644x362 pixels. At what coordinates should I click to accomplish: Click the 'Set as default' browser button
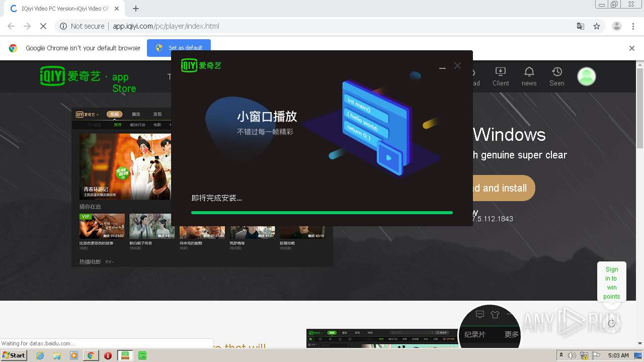coord(179,48)
